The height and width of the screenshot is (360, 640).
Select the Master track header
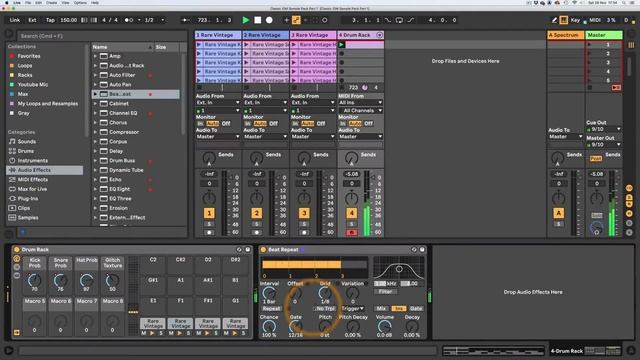coord(604,35)
